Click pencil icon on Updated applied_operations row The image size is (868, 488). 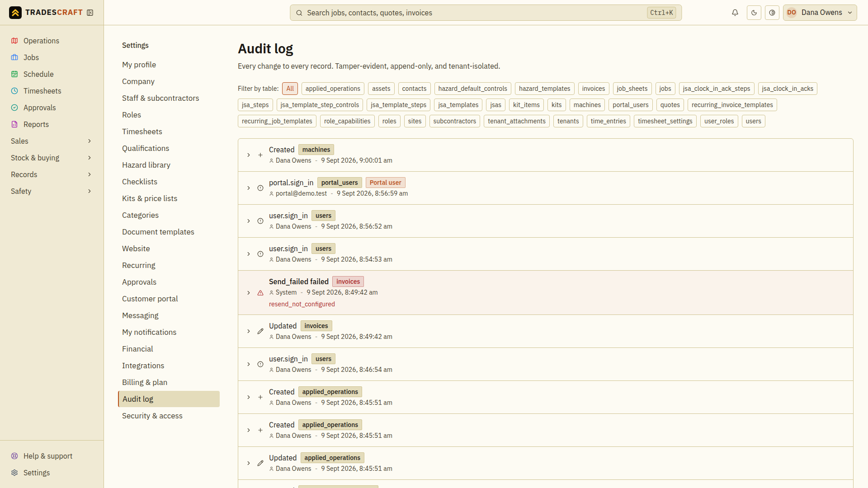click(260, 463)
